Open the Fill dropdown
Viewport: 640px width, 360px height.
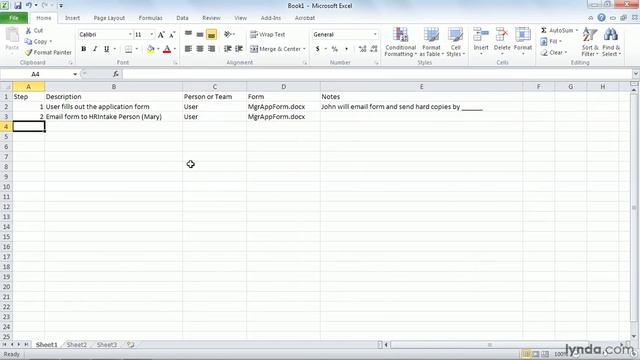click(x=551, y=41)
